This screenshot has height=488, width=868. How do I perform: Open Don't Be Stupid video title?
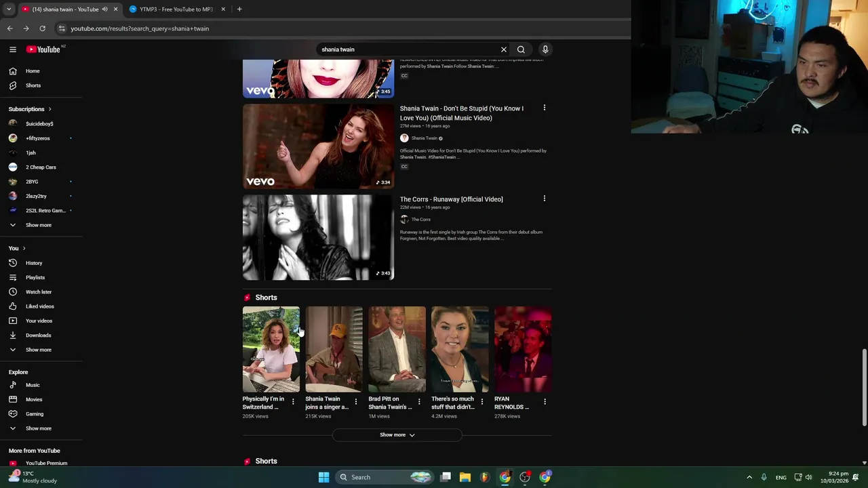[462, 113]
